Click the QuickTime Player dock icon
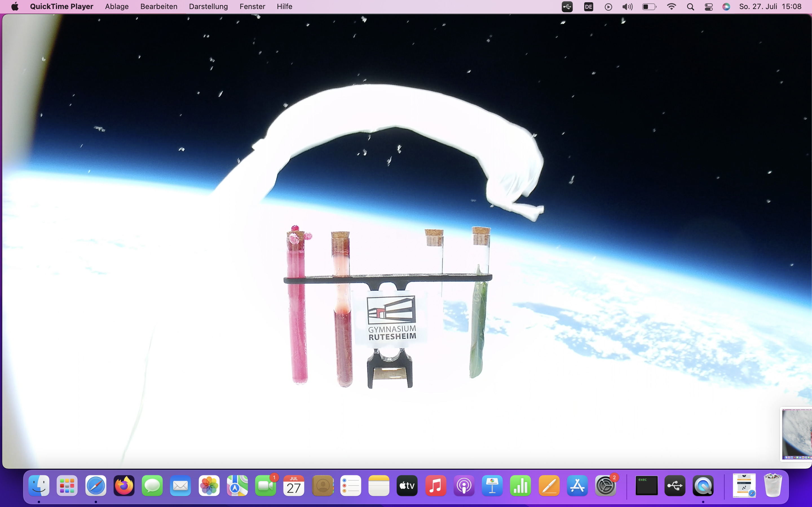 tap(703, 486)
